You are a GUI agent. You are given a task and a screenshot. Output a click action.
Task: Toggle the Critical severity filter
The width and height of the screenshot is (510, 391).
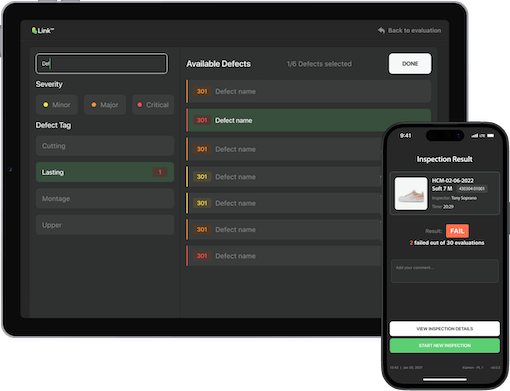coord(153,105)
